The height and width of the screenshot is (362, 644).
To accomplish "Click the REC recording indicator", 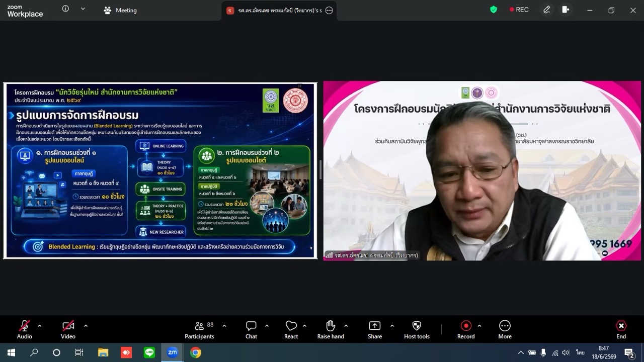I will pyautogui.click(x=519, y=10).
